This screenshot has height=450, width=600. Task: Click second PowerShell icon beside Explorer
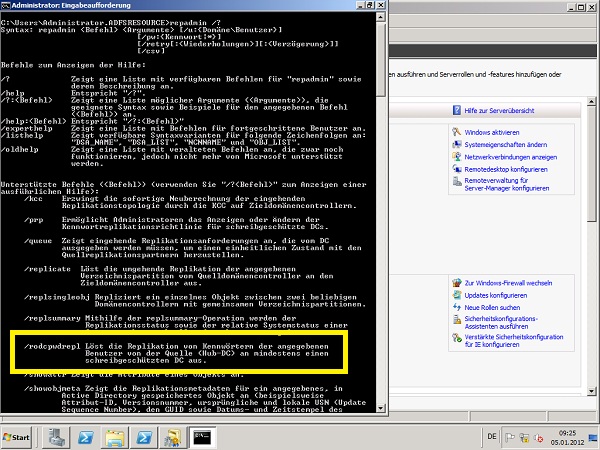click(x=144, y=437)
